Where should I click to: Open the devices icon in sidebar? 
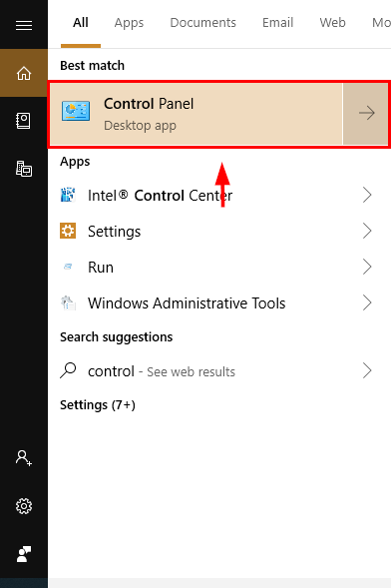coord(24,169)
